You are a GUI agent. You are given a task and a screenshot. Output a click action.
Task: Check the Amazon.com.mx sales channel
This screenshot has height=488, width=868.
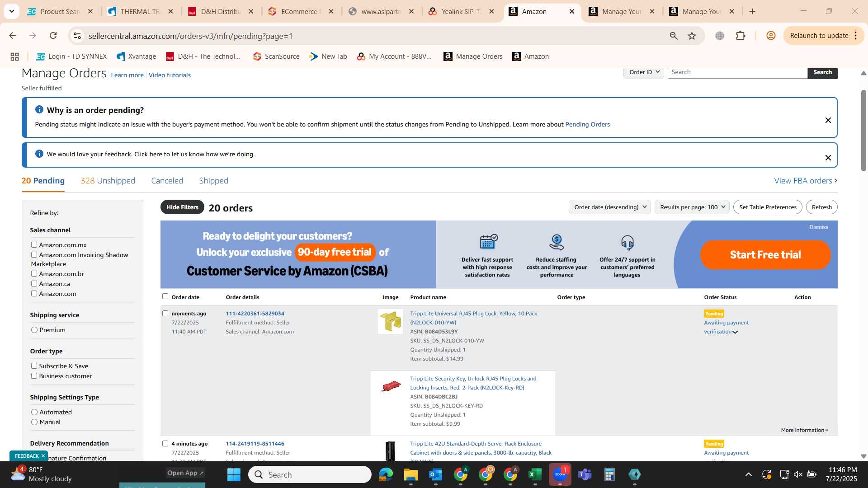pyautogui.click(x=34, y=245)
